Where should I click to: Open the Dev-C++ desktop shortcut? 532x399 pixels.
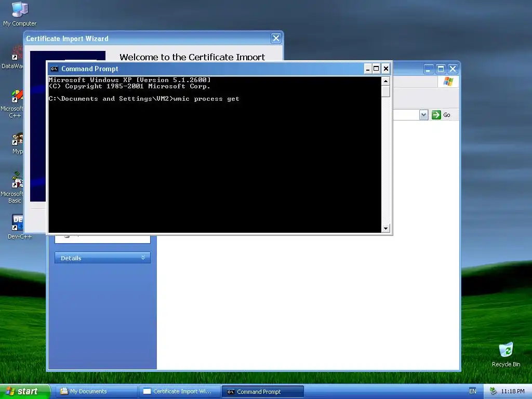click(x=19, y=227)
